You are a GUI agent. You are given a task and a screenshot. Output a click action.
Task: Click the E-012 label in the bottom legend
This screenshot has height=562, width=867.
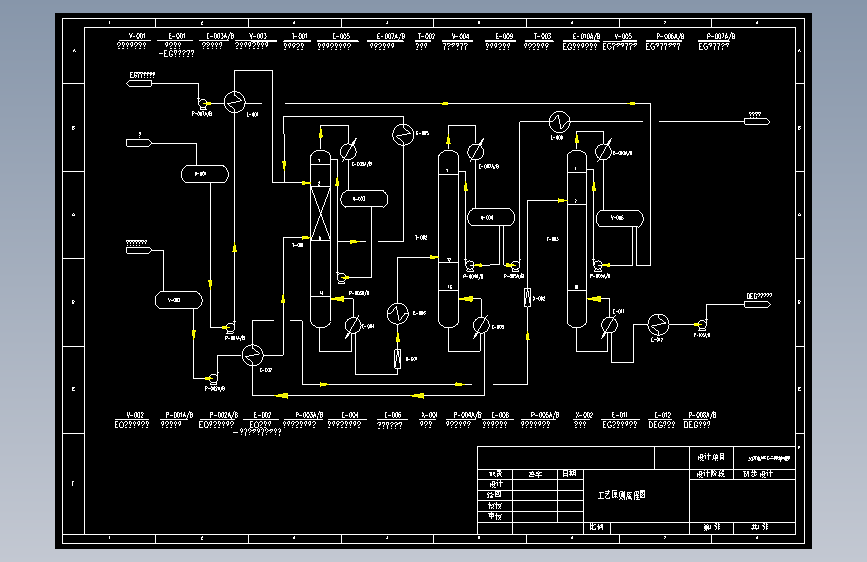coord(663,415)
